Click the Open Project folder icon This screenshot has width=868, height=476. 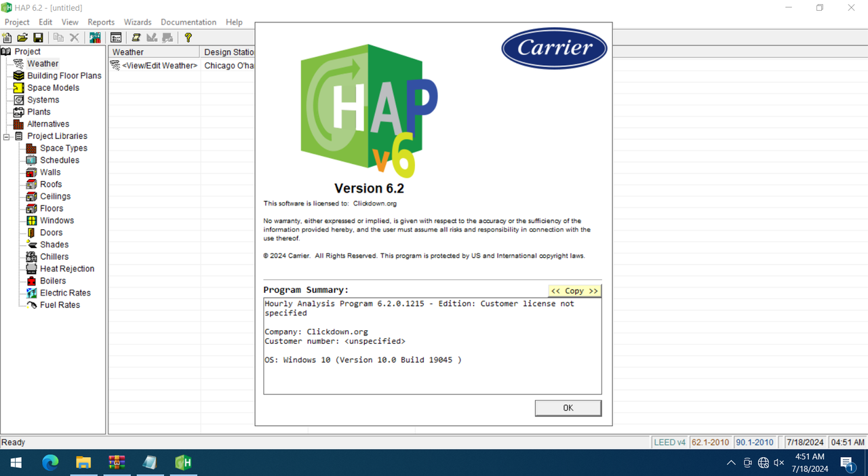click(22, 38)
